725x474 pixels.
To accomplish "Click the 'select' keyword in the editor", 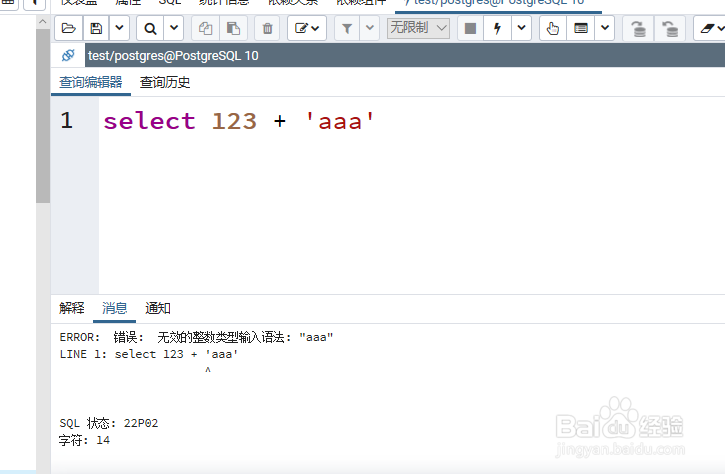I will [149, 121].
